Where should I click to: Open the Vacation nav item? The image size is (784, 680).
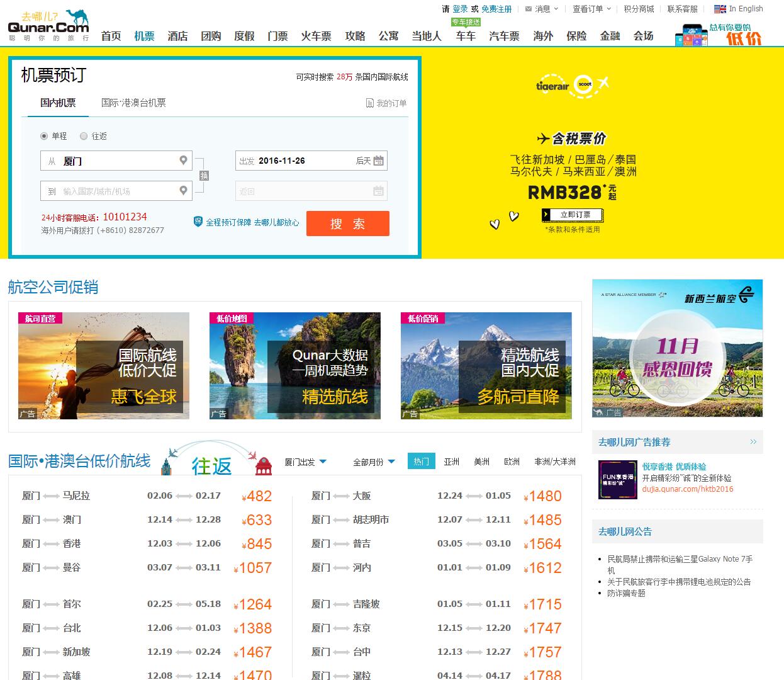coord(244,37)
